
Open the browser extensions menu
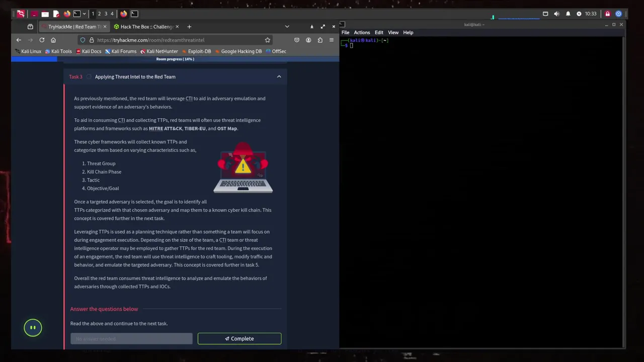(x=320, y=40)
